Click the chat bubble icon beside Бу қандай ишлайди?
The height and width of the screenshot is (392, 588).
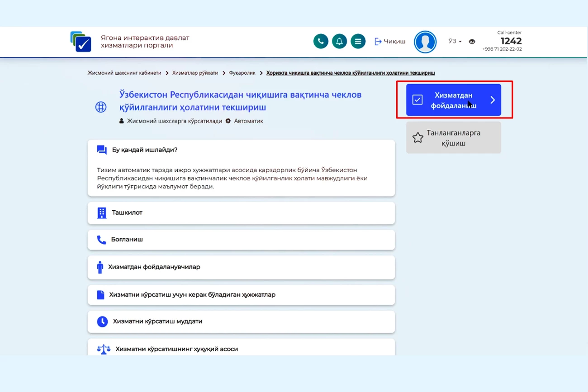click(x=102, y=150)
